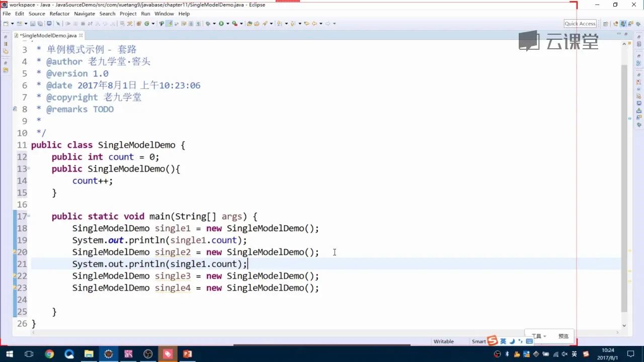This screenshot has height=362, width=644.
Task: Click the 预览 preview button
Action: [x=563, y=335]
